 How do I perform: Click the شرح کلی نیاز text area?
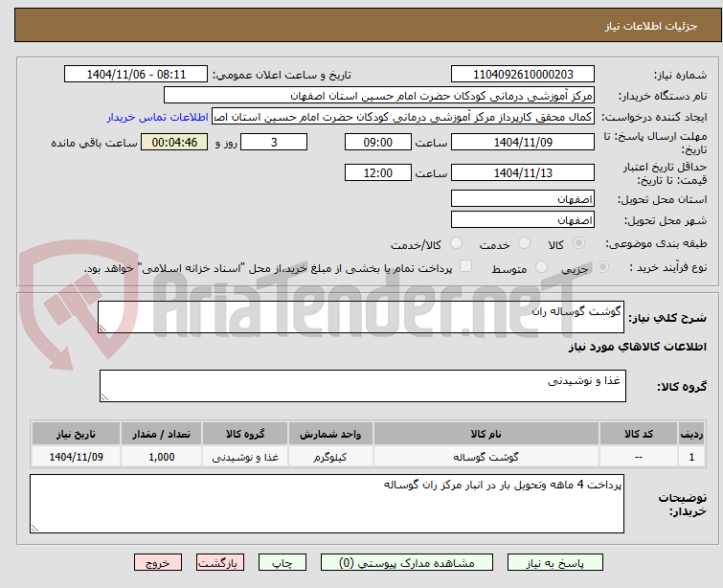[361, 317]
